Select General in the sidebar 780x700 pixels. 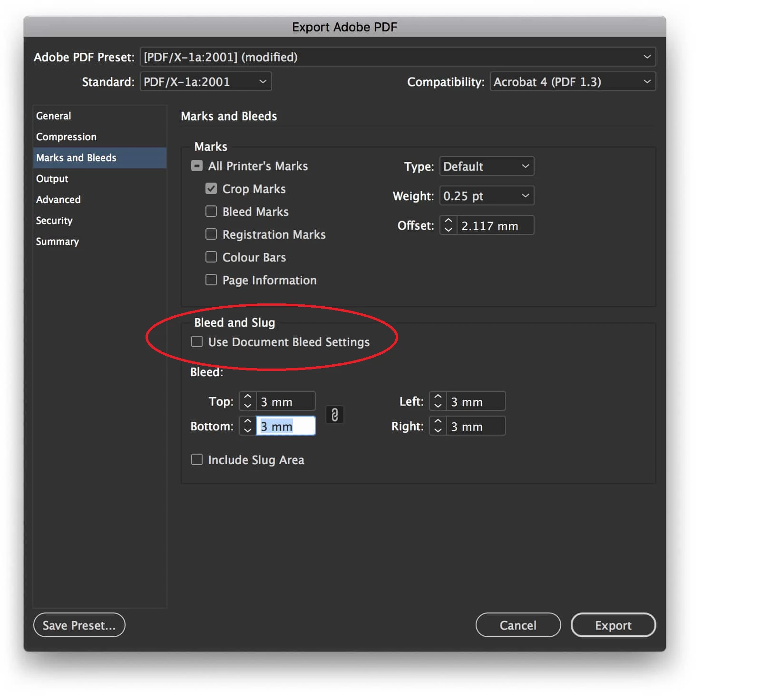100,116
